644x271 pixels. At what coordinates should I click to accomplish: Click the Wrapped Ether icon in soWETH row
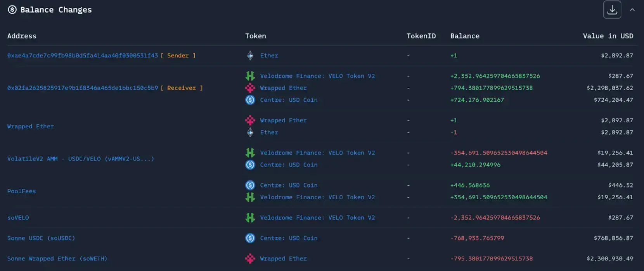(x=250, y=259)
